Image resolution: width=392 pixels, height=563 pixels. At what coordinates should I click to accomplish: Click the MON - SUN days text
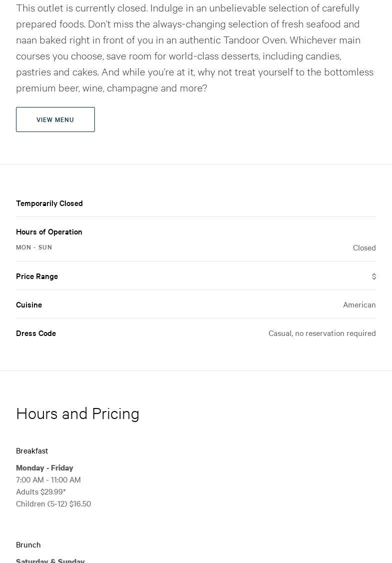34,247
